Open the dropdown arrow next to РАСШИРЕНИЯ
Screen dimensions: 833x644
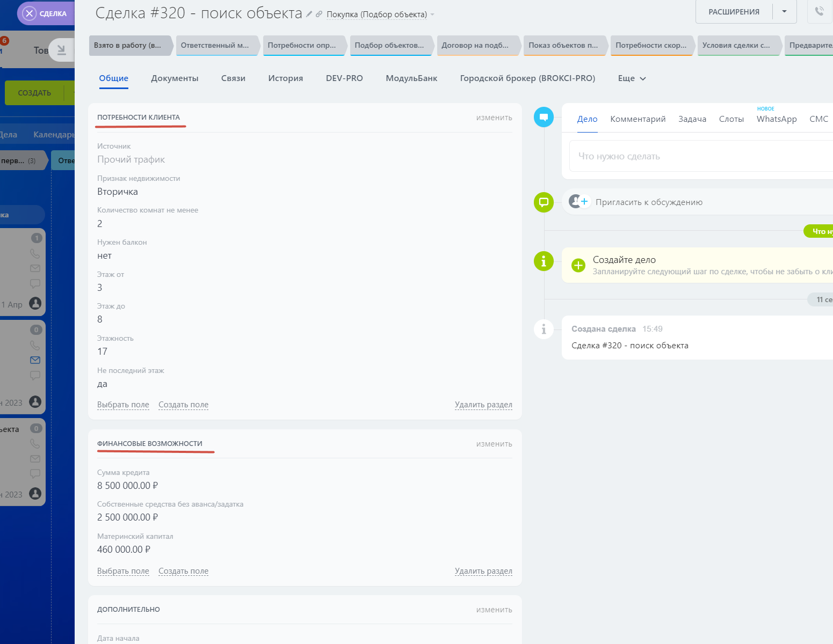tap(784, 12)
